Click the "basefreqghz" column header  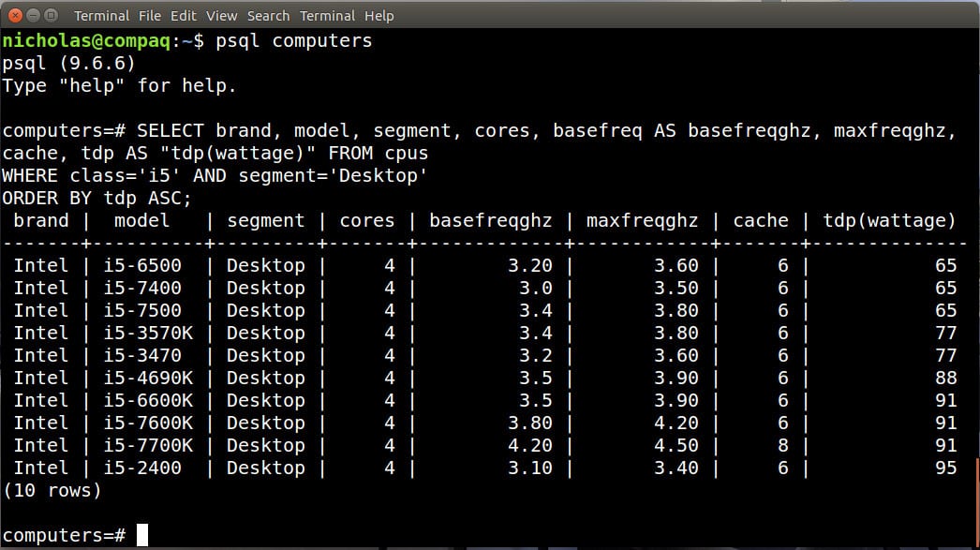pos(490,221)
